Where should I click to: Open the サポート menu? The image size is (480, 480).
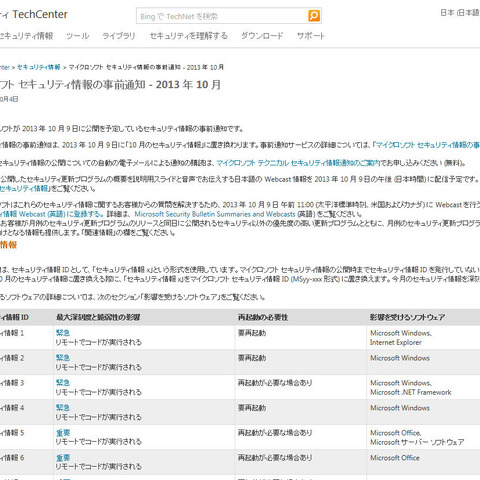click(311, 36)
